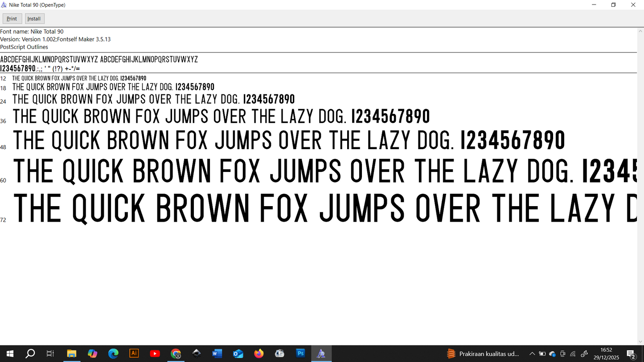Show hidden system tray icons
Viewport: 644px width, 362px height.
point(532,354)
